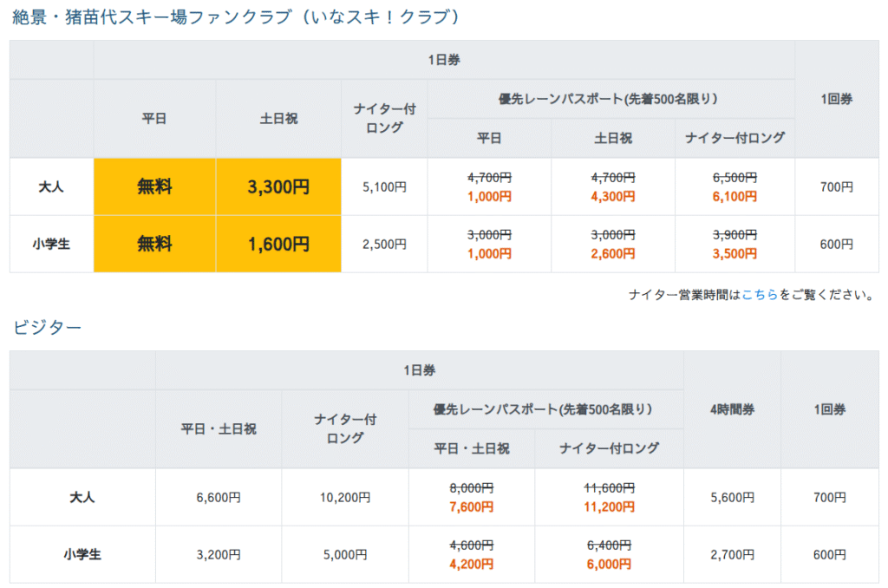Select the 700円 1回券 price for 大人
Viewport: 888px width, 588px height.
point(837,186)
